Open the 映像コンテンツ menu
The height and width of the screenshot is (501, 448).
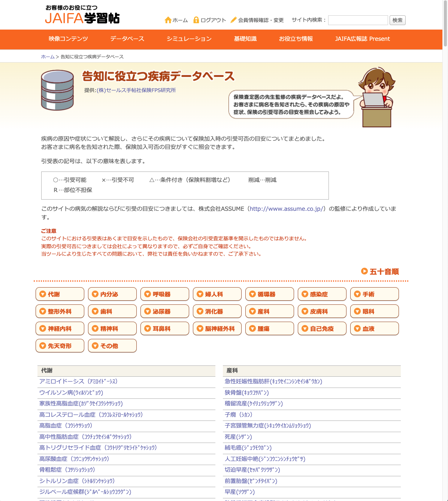(x=68, y=39)
